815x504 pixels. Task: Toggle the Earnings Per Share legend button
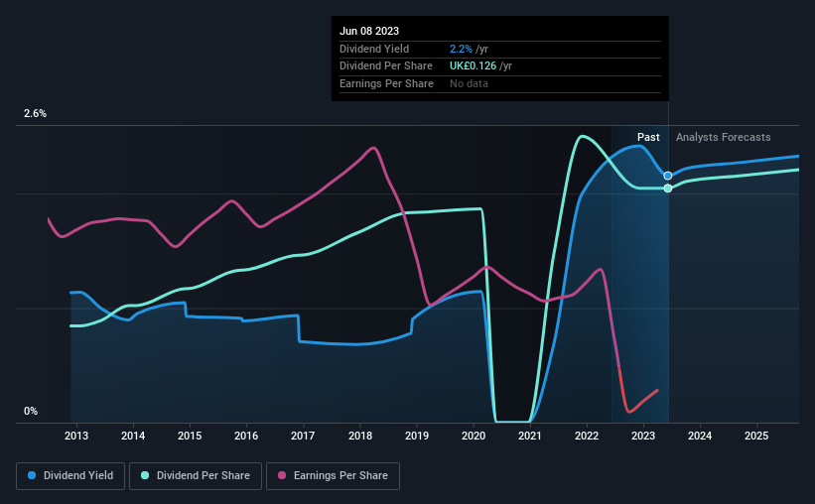coord(333,476)
